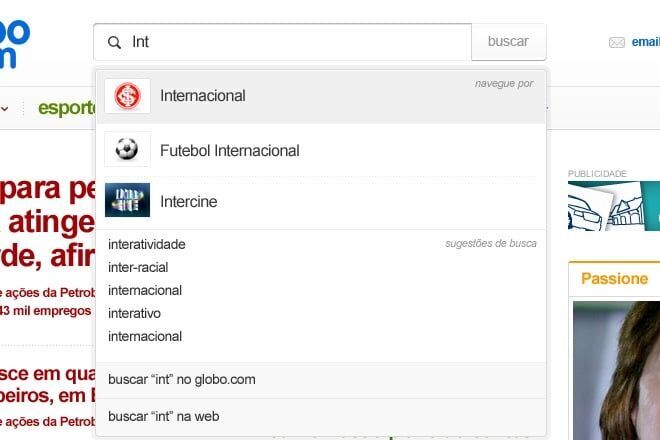
Task: Open the email link
Action: pyautogui.click(x=645, y=42)
